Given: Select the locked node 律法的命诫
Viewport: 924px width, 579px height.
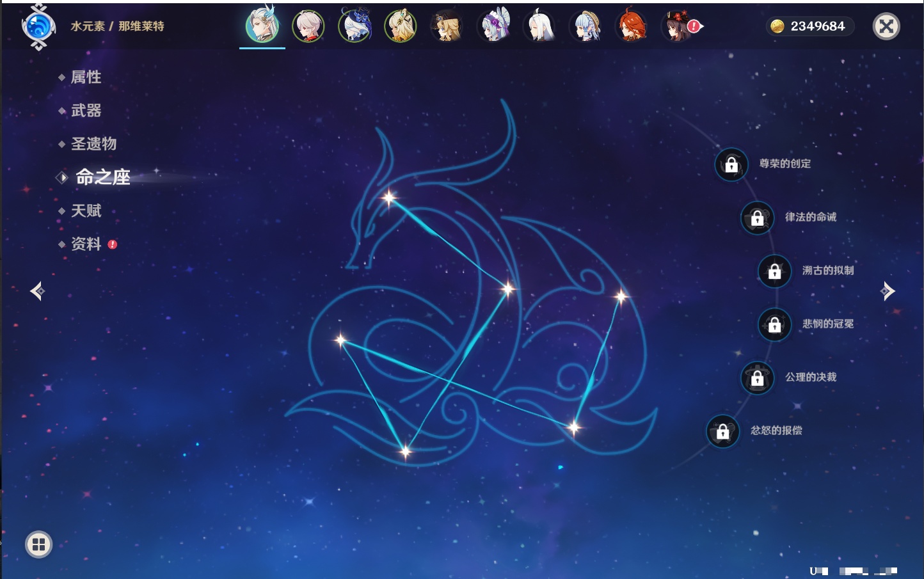Looking at the screenshot, I should click(757, 218).
